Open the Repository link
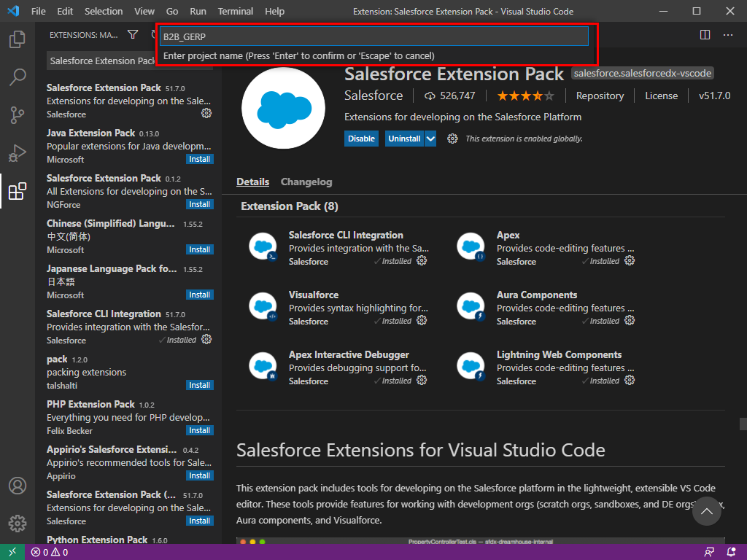This screenshot has height=560, width=747. [x=600, y=96]
